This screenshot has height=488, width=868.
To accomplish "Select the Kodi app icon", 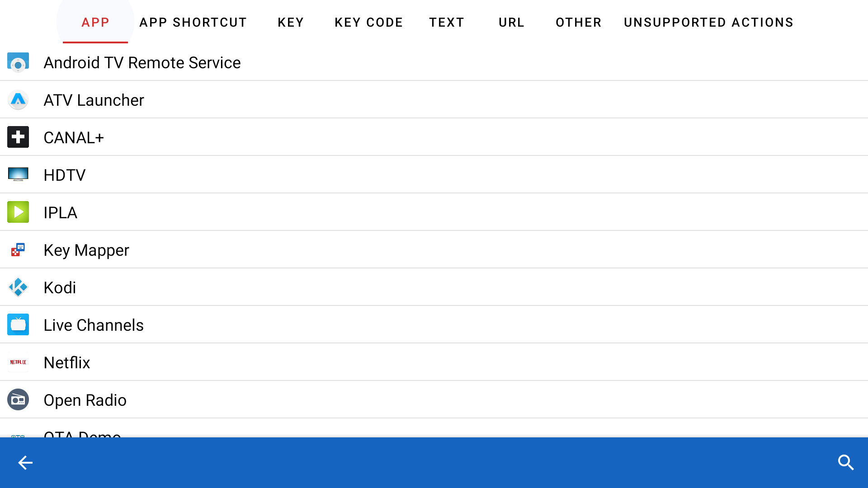I will (x=18, y=287).
